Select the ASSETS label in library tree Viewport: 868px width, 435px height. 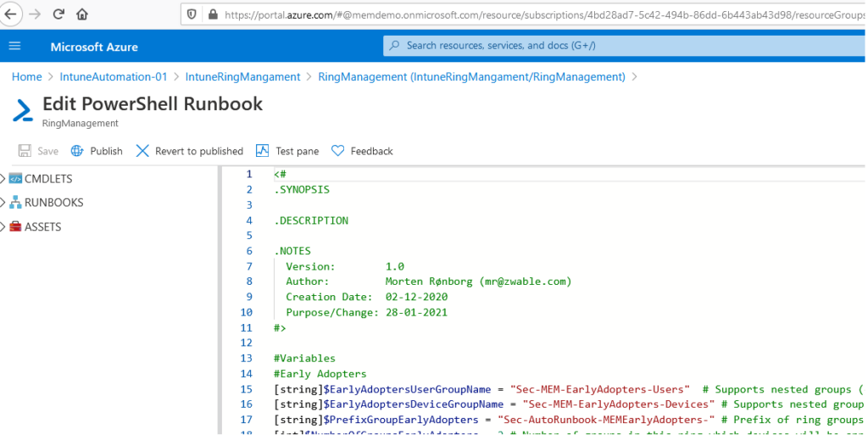pos(43,227)
